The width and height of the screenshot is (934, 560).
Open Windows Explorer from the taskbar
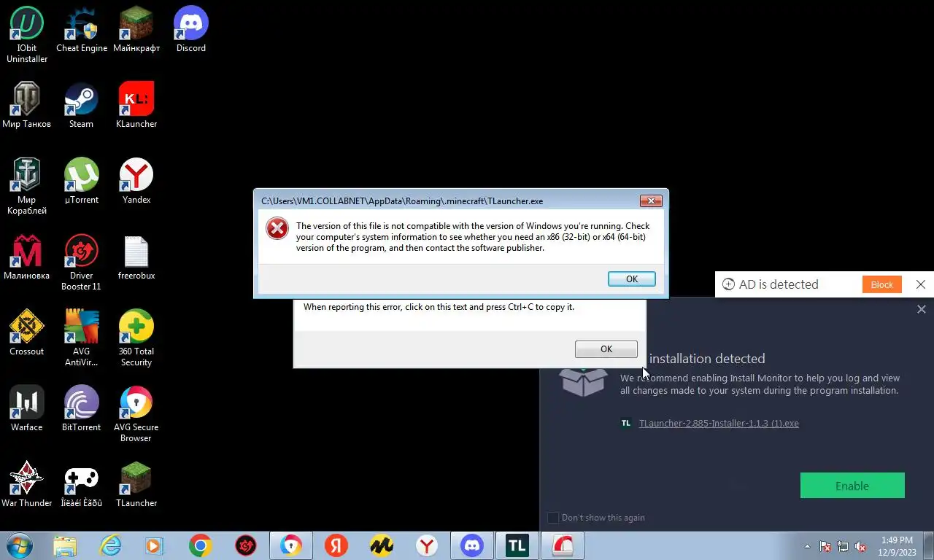click(x=65, y=545)
